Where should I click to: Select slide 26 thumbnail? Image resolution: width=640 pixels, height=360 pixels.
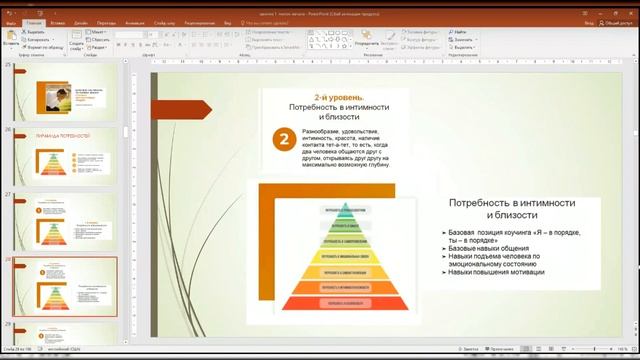coord(65,157)
